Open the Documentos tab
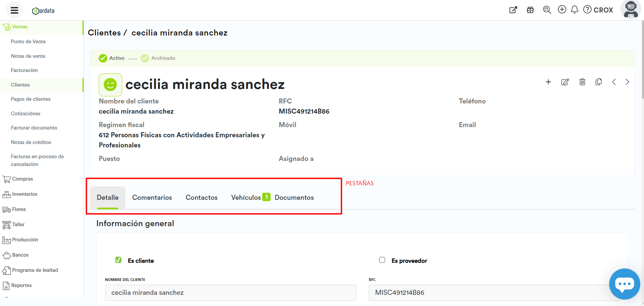 (294, 197)
